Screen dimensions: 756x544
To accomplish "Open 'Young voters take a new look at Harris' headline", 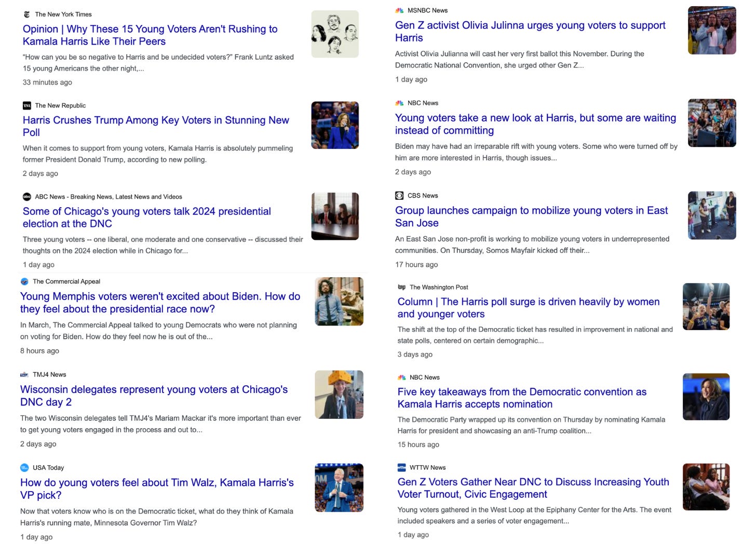I will coord(535,124).
